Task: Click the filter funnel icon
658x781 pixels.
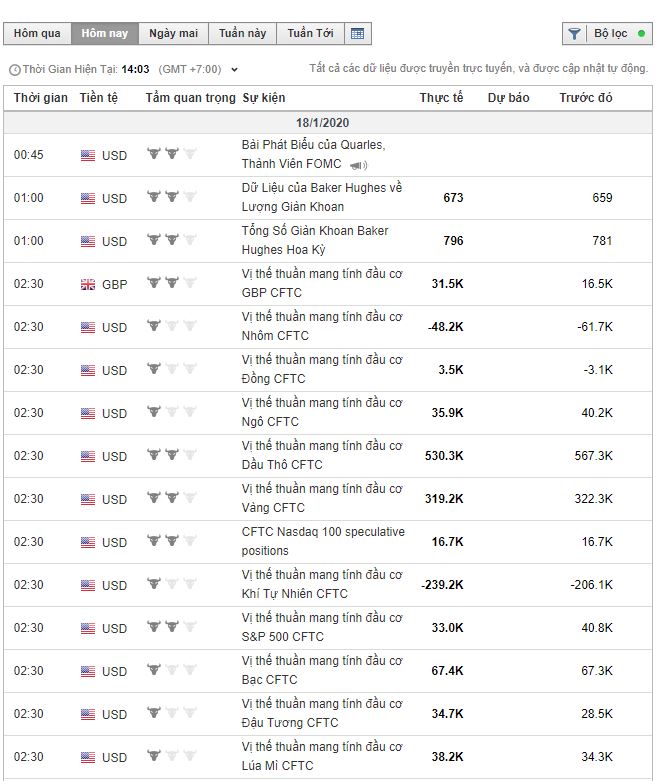Action: tap(574, 34)
